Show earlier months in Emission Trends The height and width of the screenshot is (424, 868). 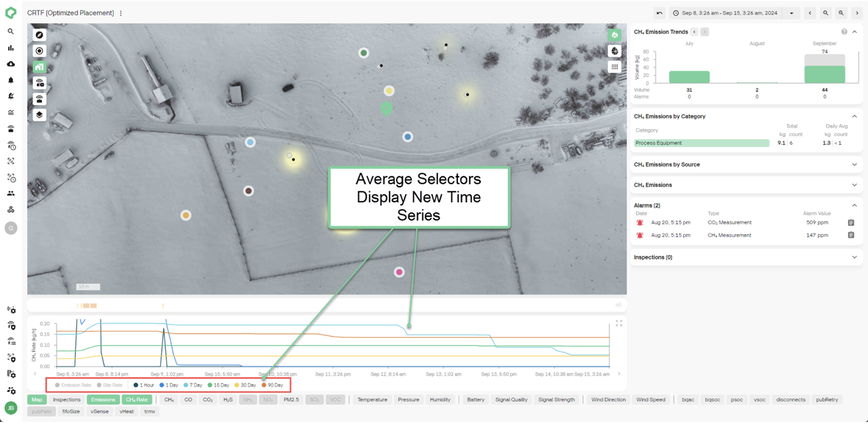(694, 32)
